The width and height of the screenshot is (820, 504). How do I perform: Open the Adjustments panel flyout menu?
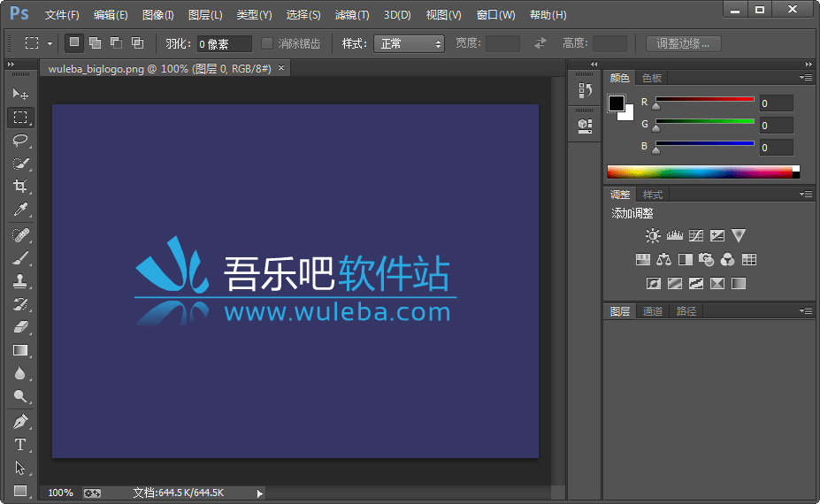[806, 194]
